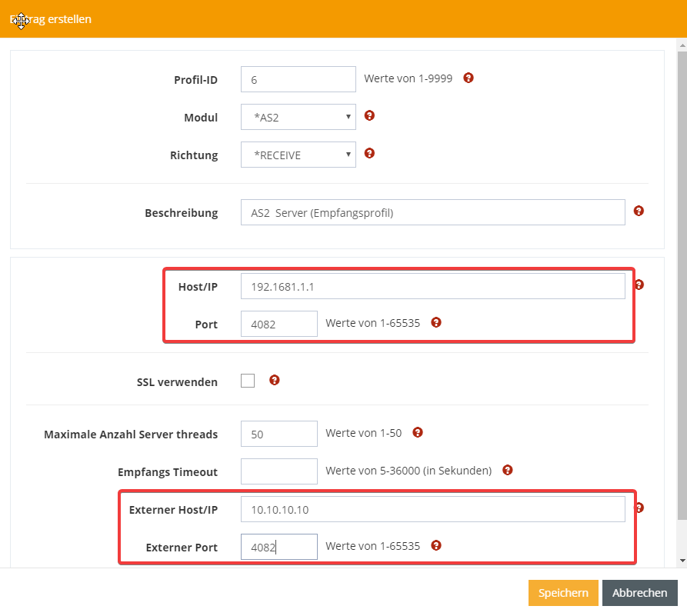This screenshot has height=616, width=687.
Task: Click the Abbrechen button
Action: tap(639, 593)
